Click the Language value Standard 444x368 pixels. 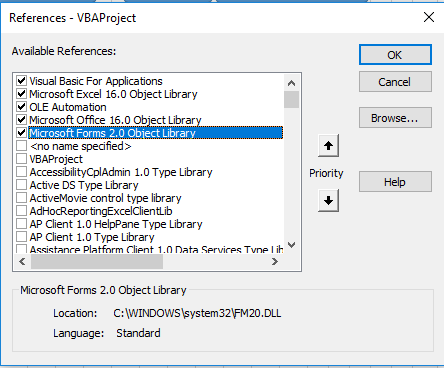coord(138,333)
